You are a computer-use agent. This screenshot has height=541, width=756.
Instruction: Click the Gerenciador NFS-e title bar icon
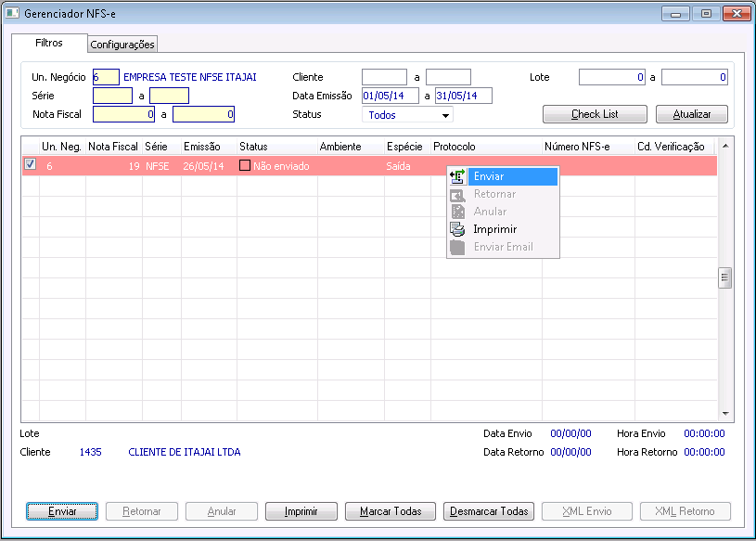point(12,13)
